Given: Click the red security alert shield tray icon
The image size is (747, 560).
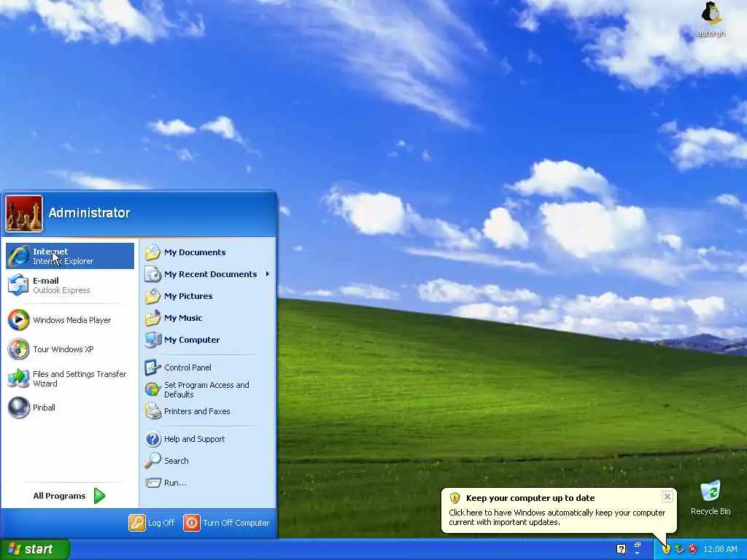Looking at the screenshot, I should (693, 549).
